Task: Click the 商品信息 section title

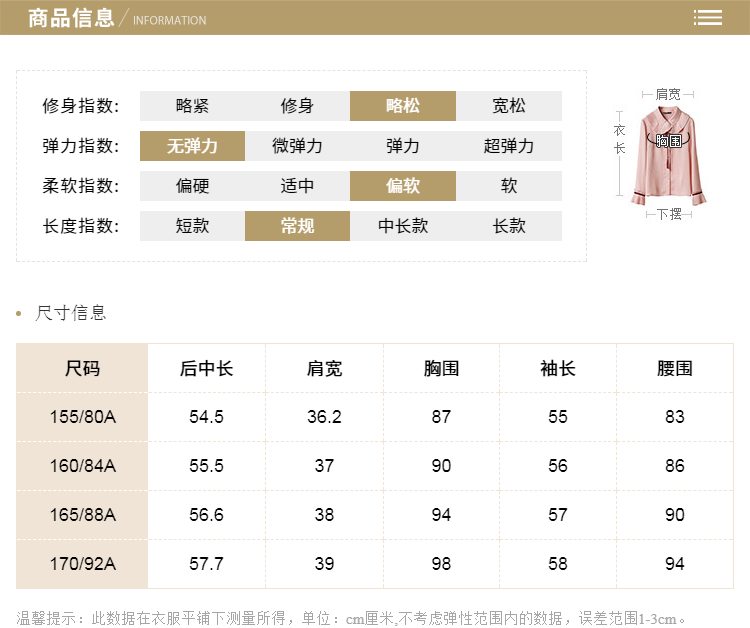Action: (x=71, y=18)
